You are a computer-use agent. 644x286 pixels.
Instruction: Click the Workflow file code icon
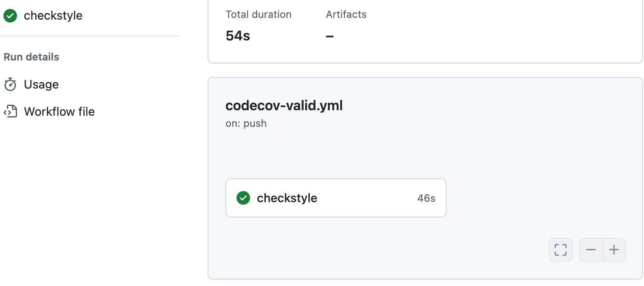click(10, 112)
